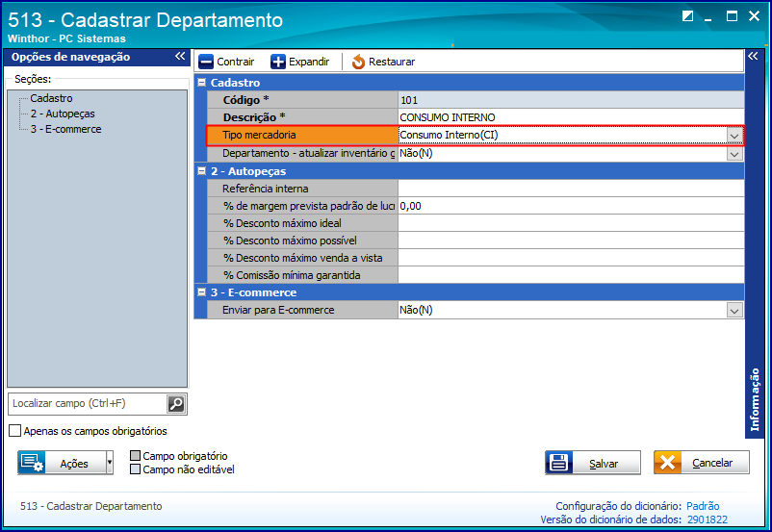Expand the Informação side panel chevrons
Screen dimensions: 772x532
[x=754, y=56]
